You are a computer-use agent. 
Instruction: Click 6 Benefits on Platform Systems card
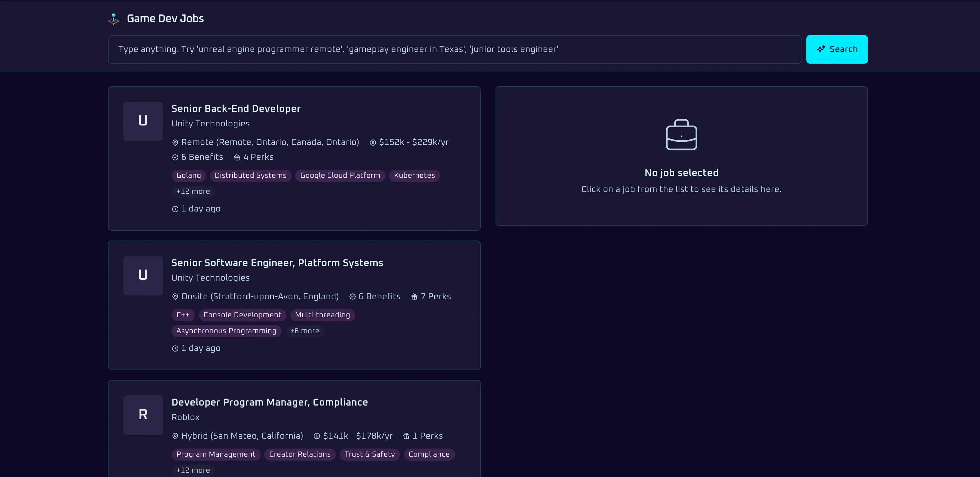[380, 296]
